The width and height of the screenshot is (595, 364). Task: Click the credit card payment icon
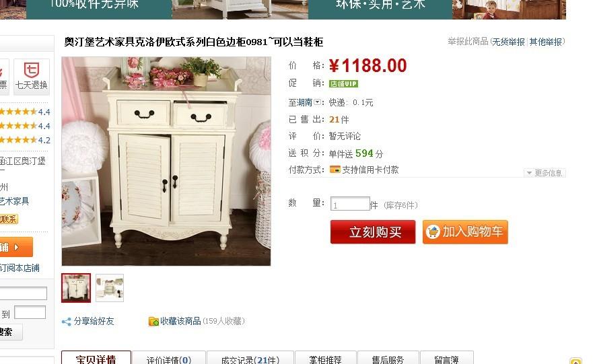point(335,170)
